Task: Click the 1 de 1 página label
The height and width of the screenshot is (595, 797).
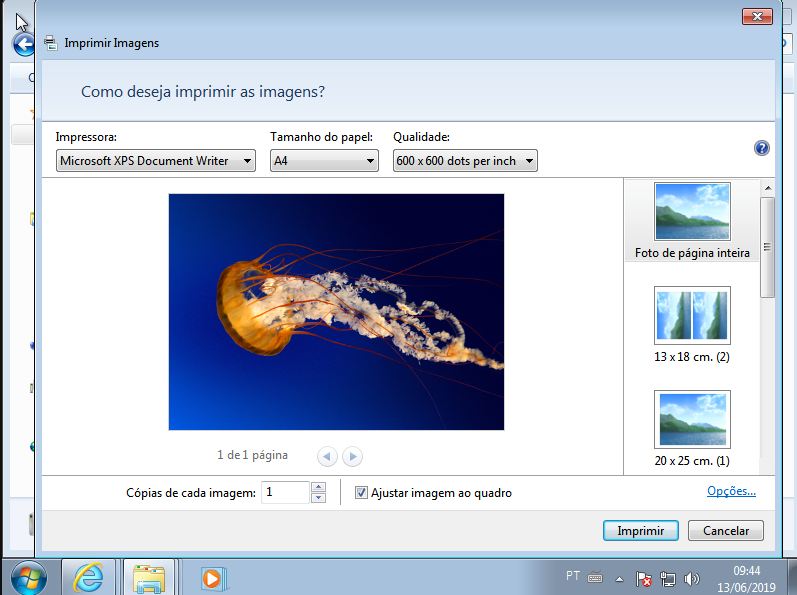Action: pos(252,455)
